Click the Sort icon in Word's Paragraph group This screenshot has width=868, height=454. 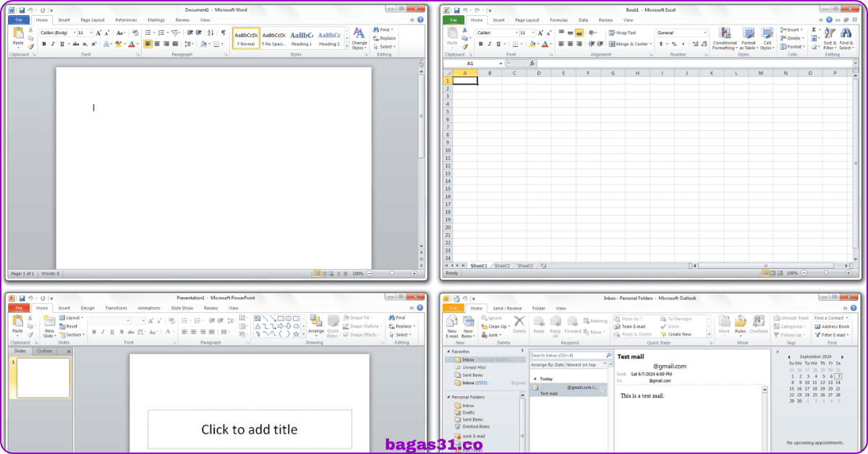[x=210, y=33]
